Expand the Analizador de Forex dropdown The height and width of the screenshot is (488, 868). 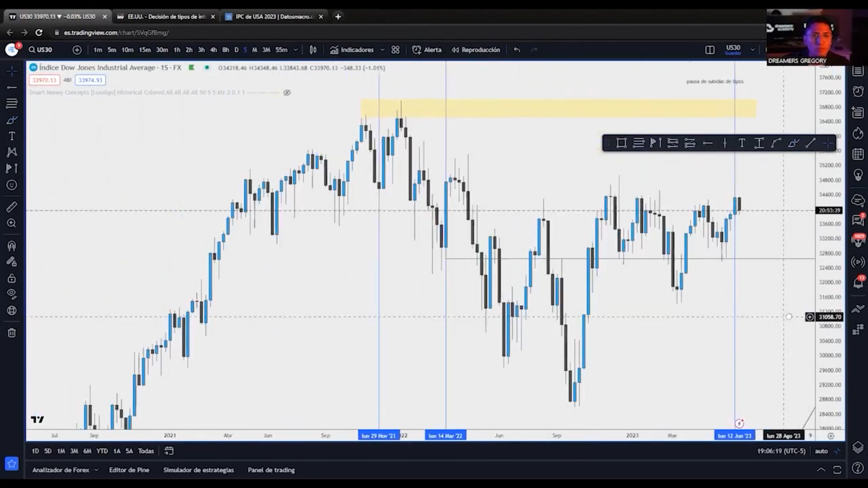(x=96, y=470)
